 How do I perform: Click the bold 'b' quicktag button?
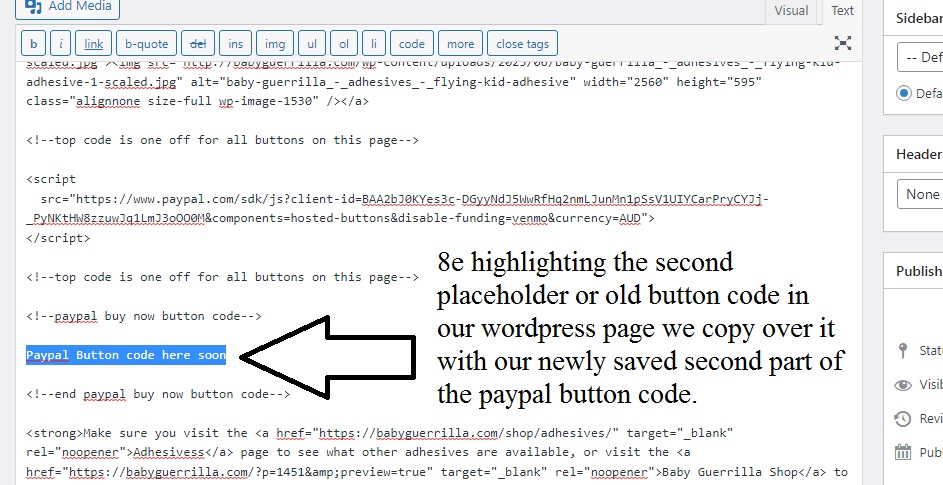pos(33,43)
